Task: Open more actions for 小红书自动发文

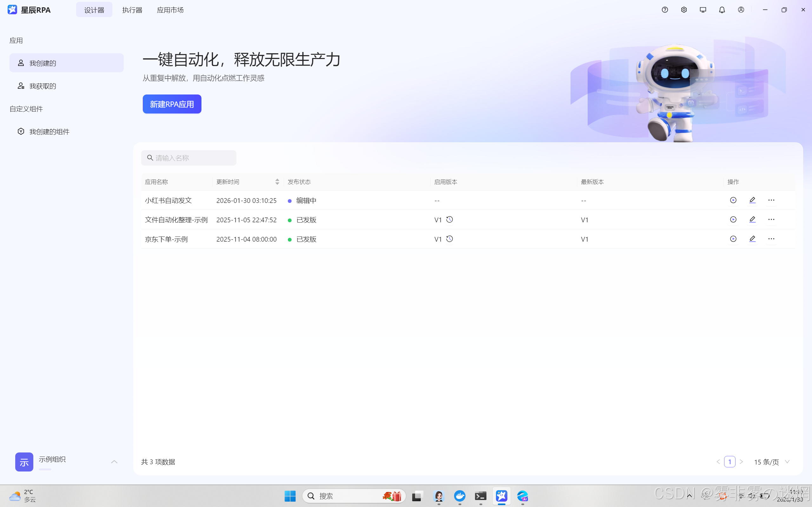Action: pos(771,200)
